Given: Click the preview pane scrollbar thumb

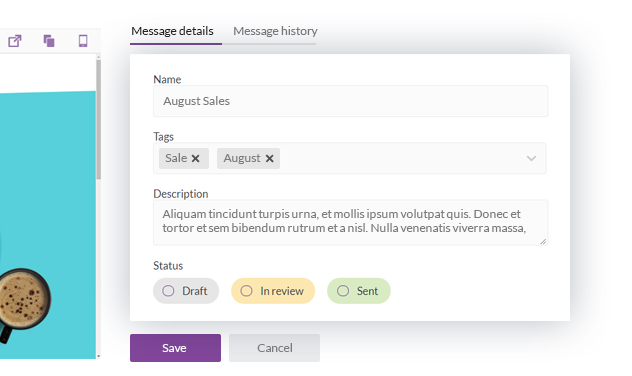Looking at the screenshot, I should pyautogui.click(x=98, y=119).
